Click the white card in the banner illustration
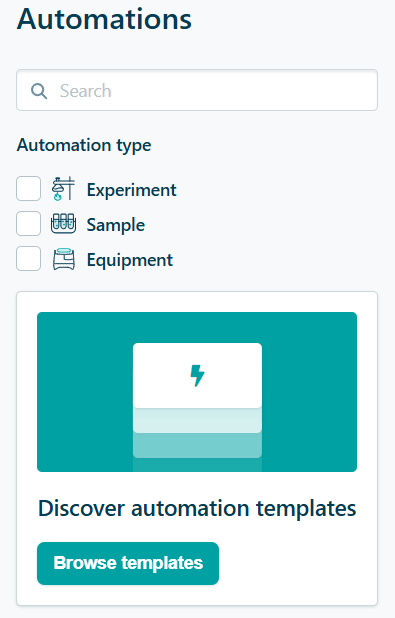Image resolution: width=395 pixels, height=618 pixels. [x=198, y=375]
